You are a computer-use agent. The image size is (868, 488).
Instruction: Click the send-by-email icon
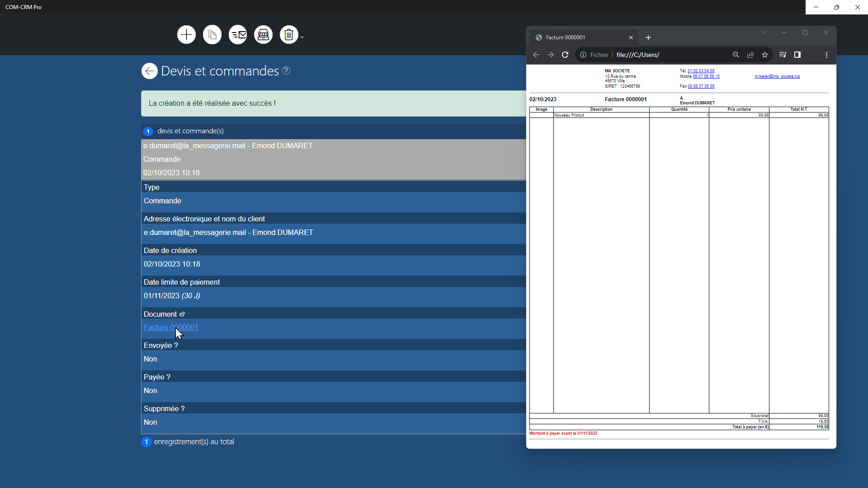click(238, 35)
